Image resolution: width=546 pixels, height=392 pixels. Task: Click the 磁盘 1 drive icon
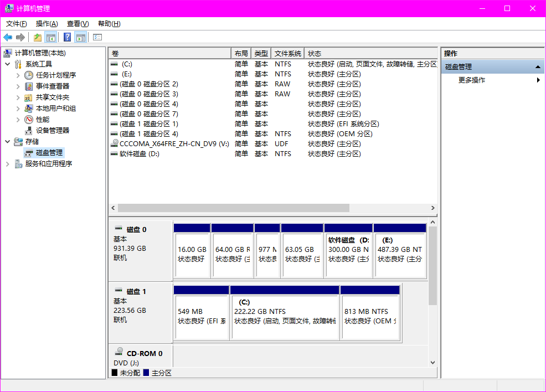click(x=119, y=290)
